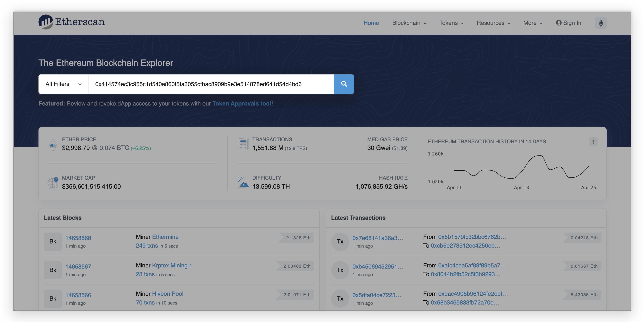This screenshot has width=644, height=322.
Task: Click the 1,076,855.92 GH/s hash rate
Action: point(382,186)
